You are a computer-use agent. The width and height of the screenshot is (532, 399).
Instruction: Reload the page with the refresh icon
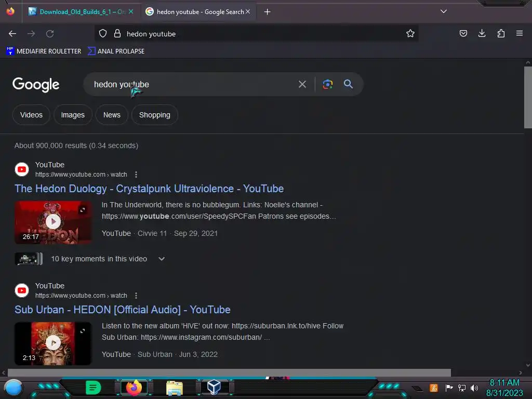pos(50,34)
